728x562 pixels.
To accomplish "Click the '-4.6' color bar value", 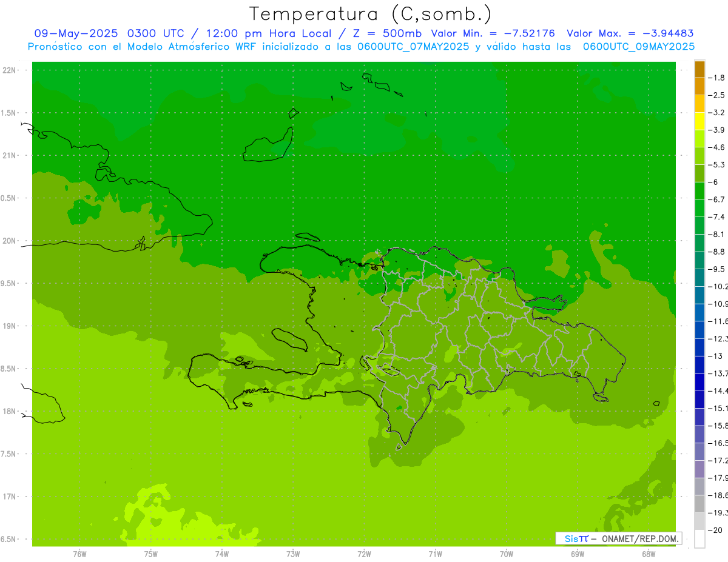I will pos(718,147).
